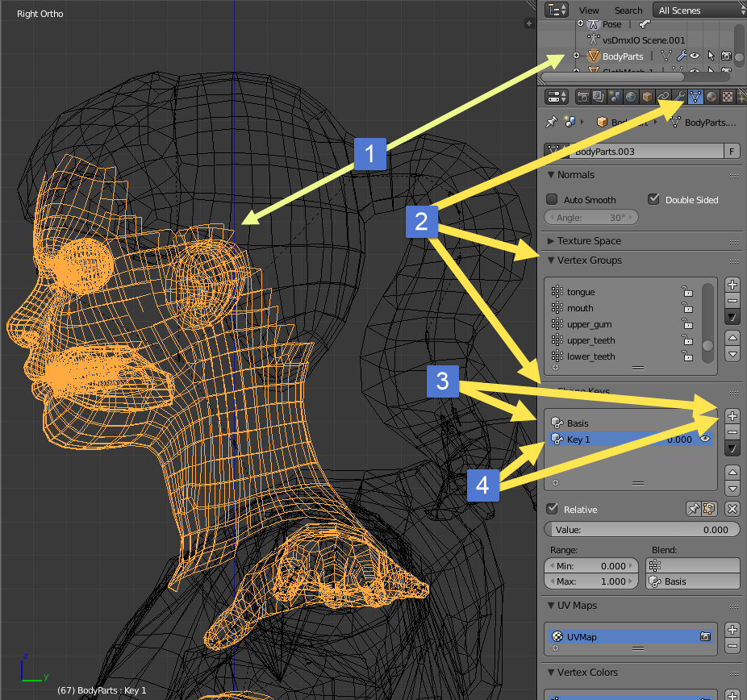The image size is (747, 700).
Task: Add a new shape key with plus button
Action: pos(732,416)
